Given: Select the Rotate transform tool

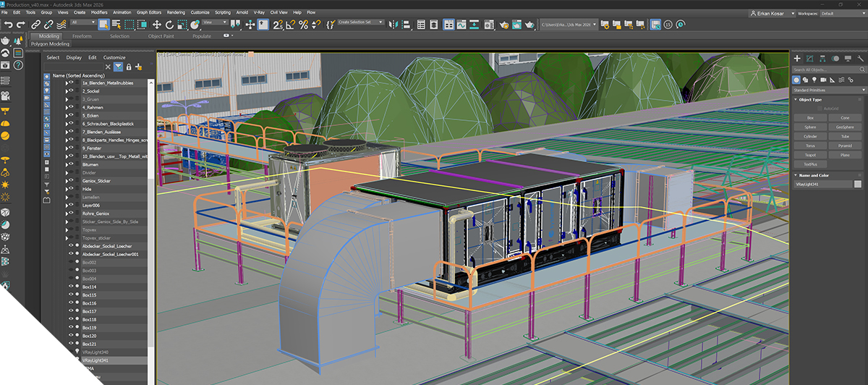Looking at the screenshot, I should tap(171, 24).
